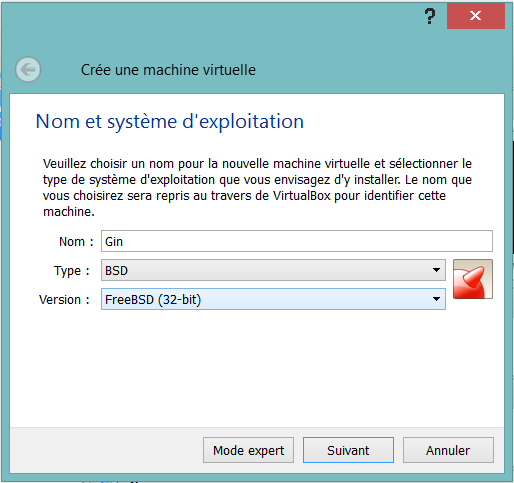
Task: Continue with the Suivant button
Action: (348, 450)
